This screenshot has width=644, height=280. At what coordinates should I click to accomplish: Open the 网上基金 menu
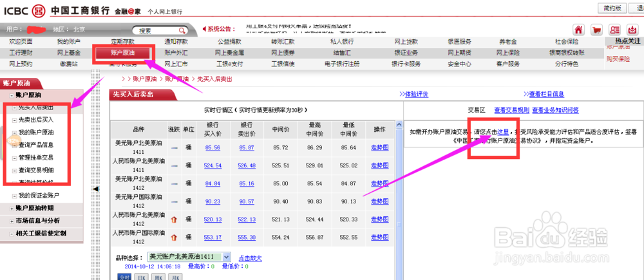point(69,53)
